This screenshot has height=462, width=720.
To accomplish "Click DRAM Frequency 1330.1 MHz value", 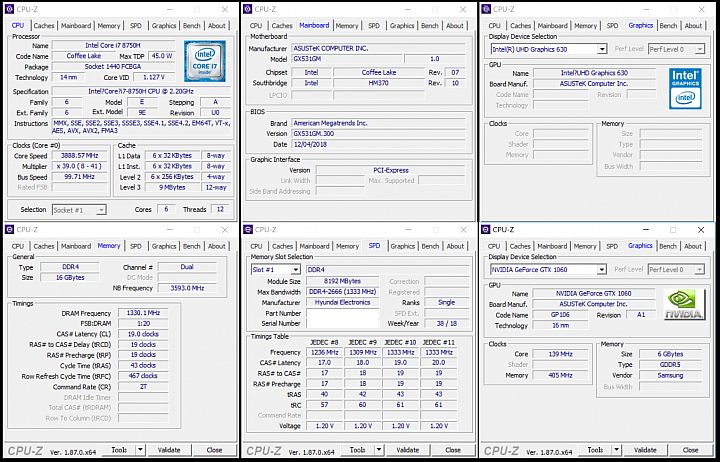I will tap(143, 313).
